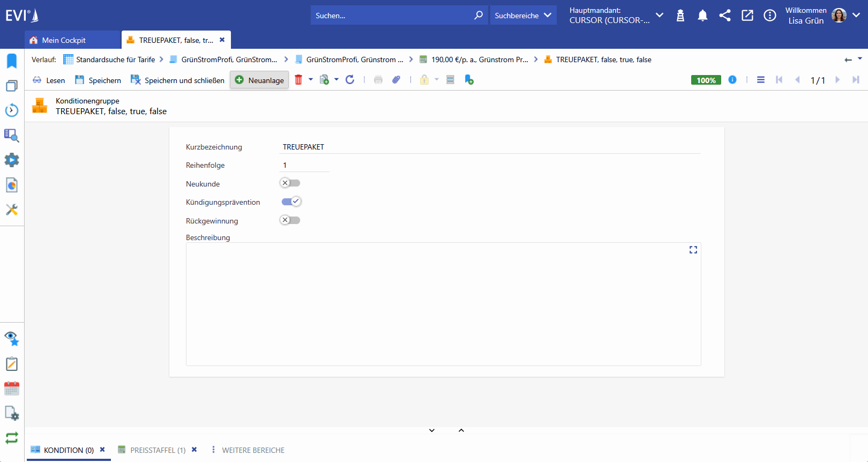Click the paperclip attachment icon
The image size is (868, 462).
396,80
